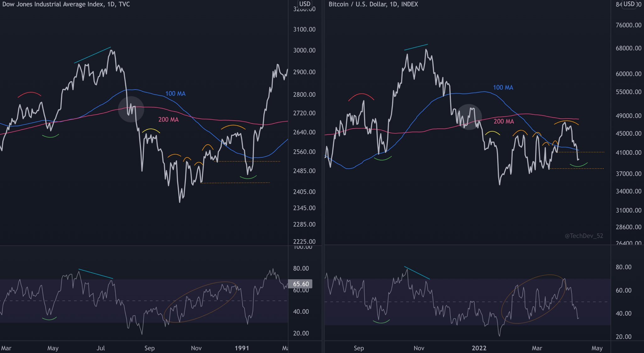The height and width of the screenshot is (353, 644).
Task: Click the 3000.00 price level on Dow axis
Action: point(304,50)
